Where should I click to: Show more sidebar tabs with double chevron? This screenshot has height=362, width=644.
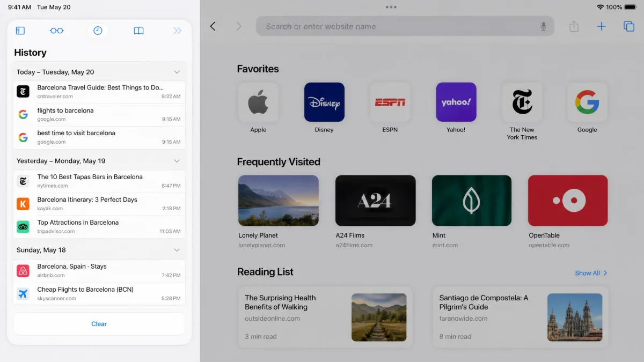[x=178, y=31]
